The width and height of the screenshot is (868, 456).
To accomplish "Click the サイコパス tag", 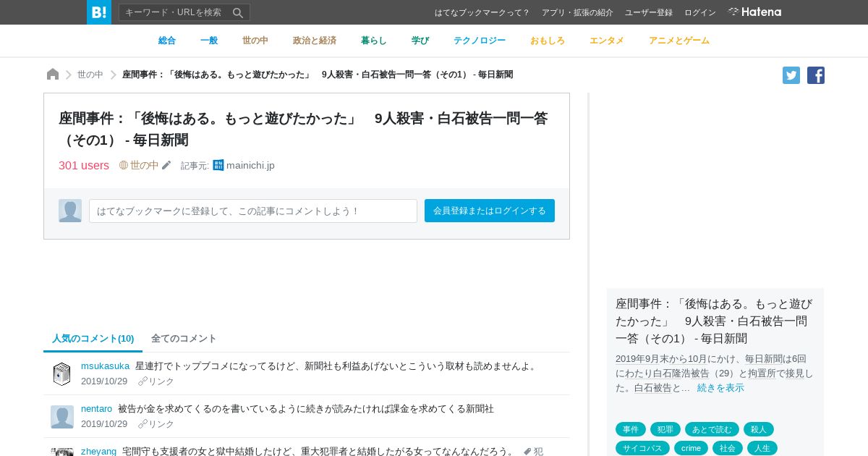I will (642, 448).
